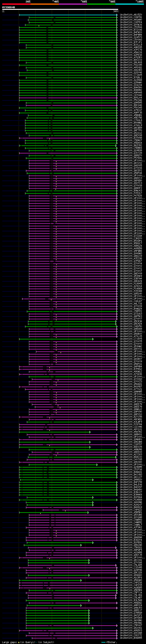Select hit label UniRef100_P50346

[131, 100]
